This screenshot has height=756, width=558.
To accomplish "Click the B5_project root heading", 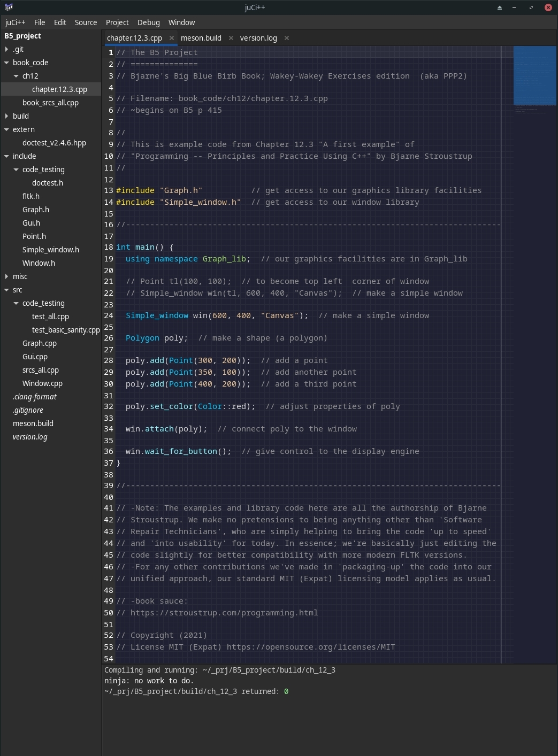I will coord(22,36).
